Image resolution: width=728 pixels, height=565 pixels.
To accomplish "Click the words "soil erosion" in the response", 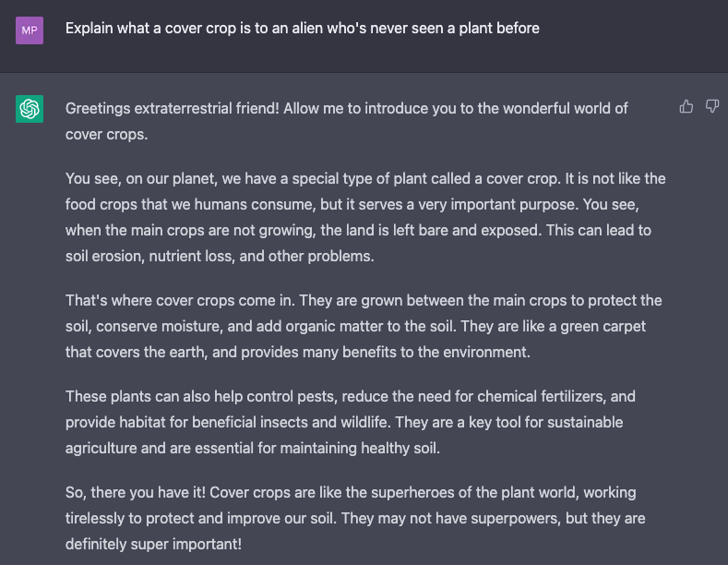I will pos(109,256).
